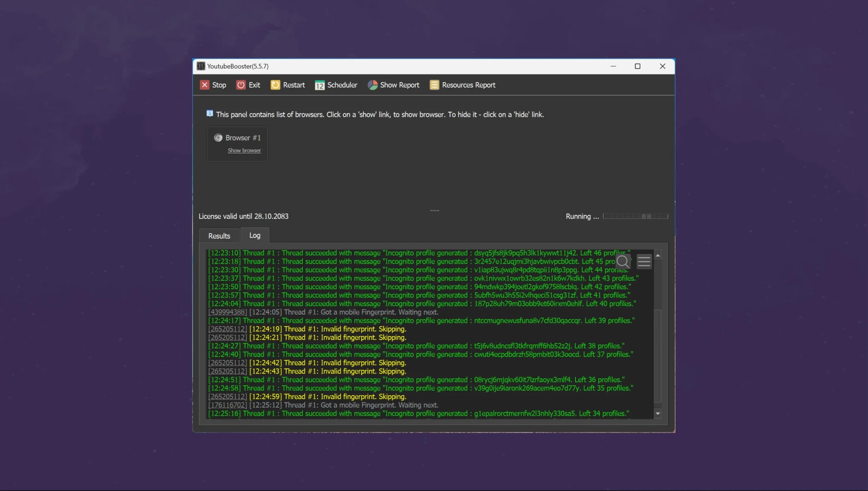Click the panel splitter dots handle
The height and width of the screenshot is (491, 868).
[434, 210]
